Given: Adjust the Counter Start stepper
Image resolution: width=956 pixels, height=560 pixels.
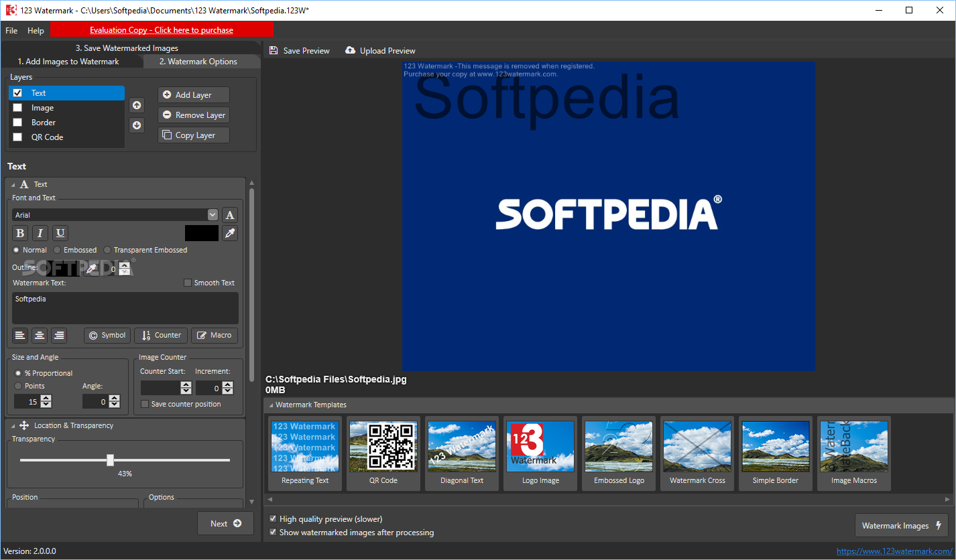Looking at the screenshot, I should pyautogui.click(x=186, y=388).
